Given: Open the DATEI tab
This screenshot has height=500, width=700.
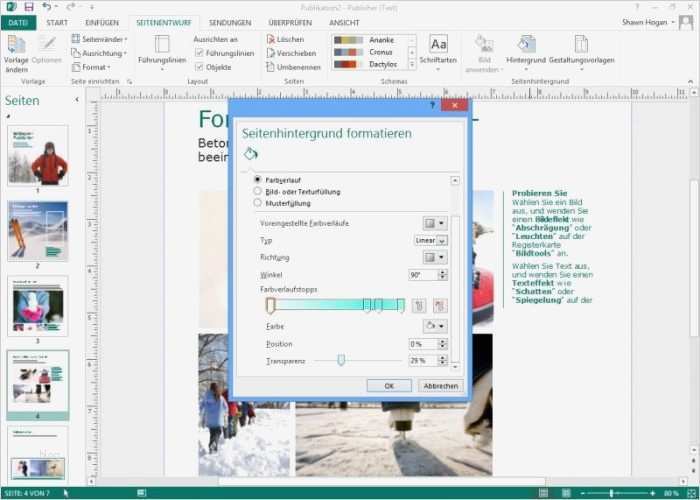Looking at the screenshot, I should pos(18,22).
